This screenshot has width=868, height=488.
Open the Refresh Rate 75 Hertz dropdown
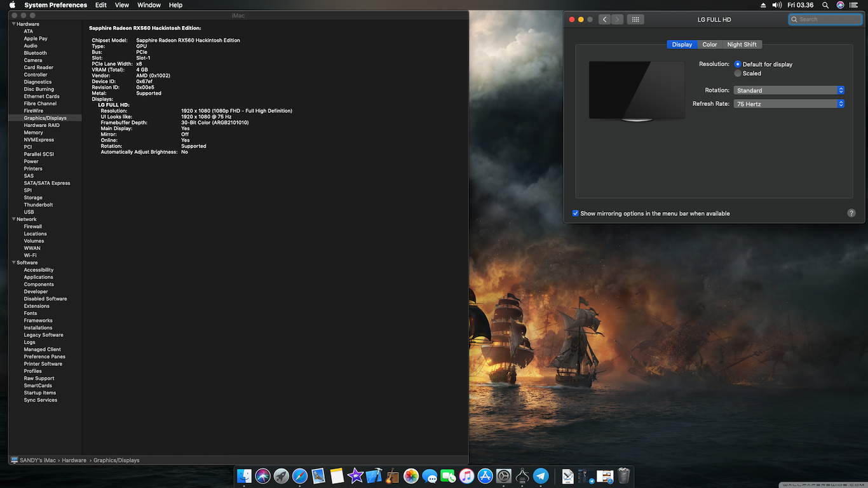tap(789, 104)
